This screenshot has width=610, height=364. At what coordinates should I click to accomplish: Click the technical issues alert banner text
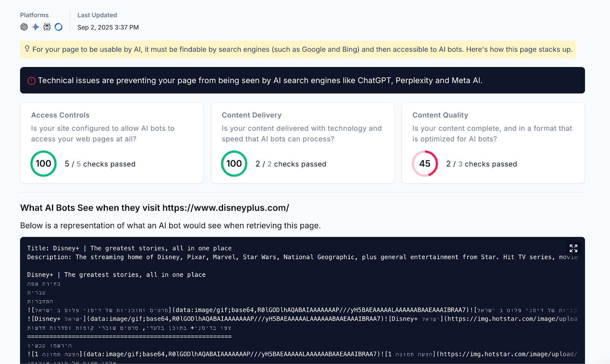pyautogui.click(x=260, y=81)
